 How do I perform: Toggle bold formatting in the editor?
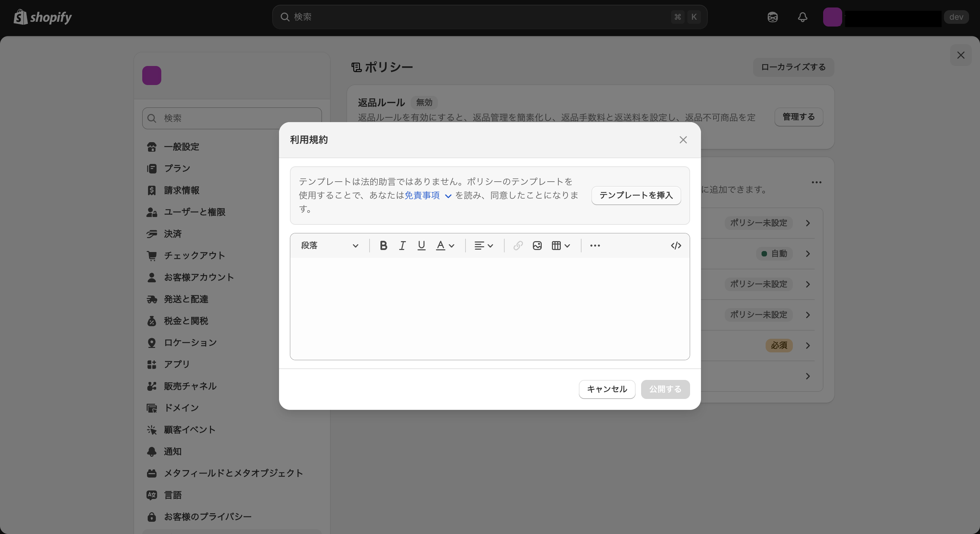point(383,245)
